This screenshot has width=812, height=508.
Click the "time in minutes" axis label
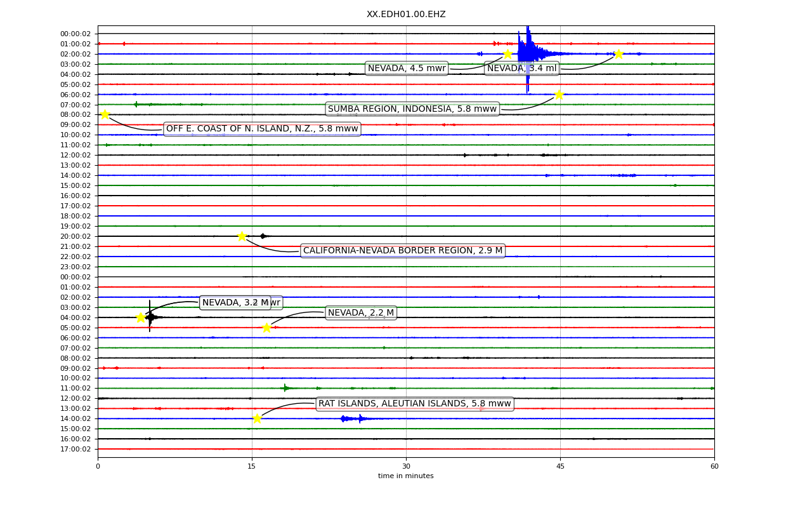pyautogui.click(x=406, y=476)
